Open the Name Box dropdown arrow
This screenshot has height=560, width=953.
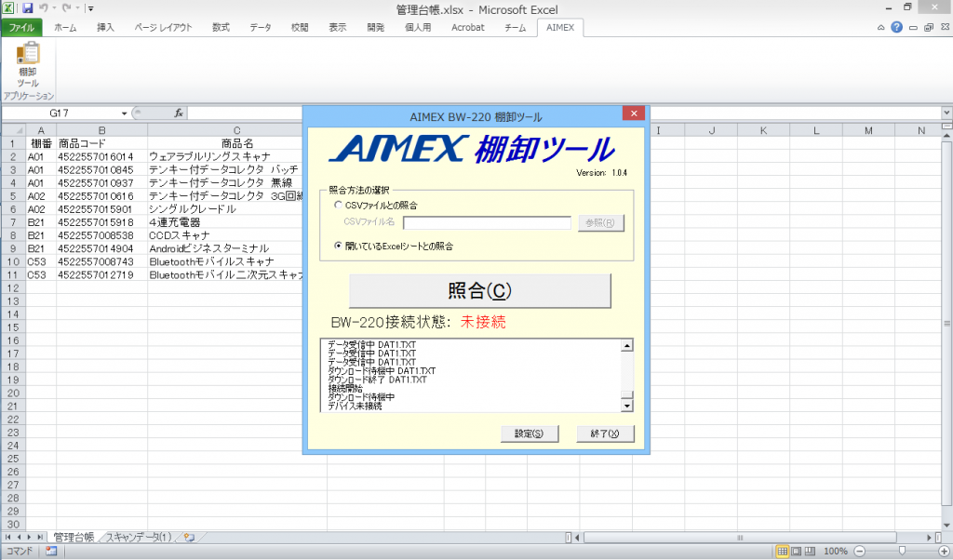click(x=124, y=113)
